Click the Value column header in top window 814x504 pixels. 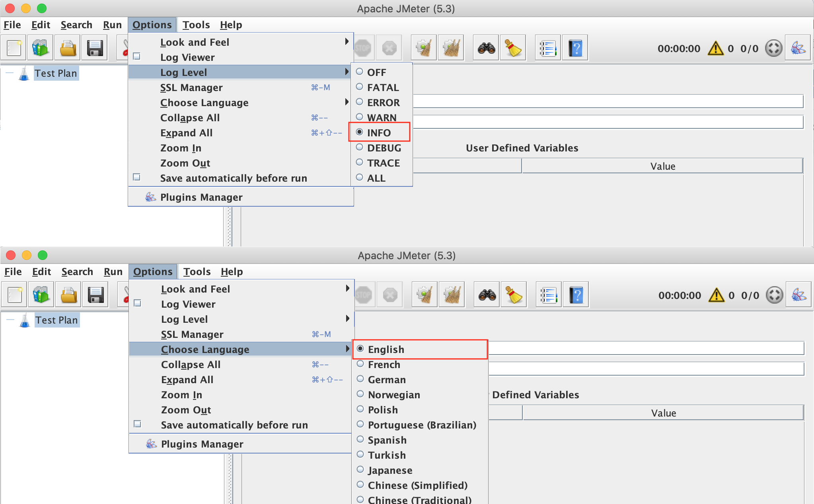tap(662, 166)
